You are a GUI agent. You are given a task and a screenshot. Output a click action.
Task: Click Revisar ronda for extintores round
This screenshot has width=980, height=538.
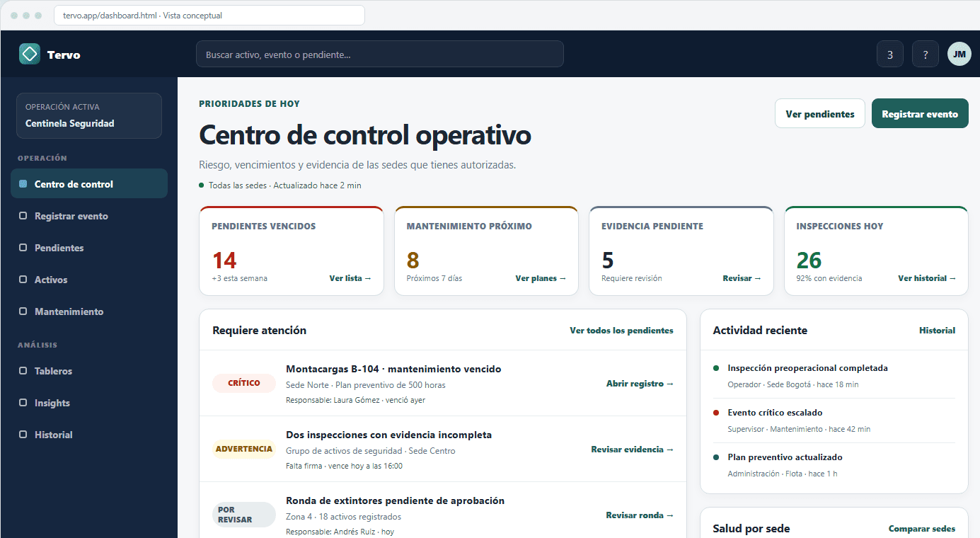coord(640,515)
